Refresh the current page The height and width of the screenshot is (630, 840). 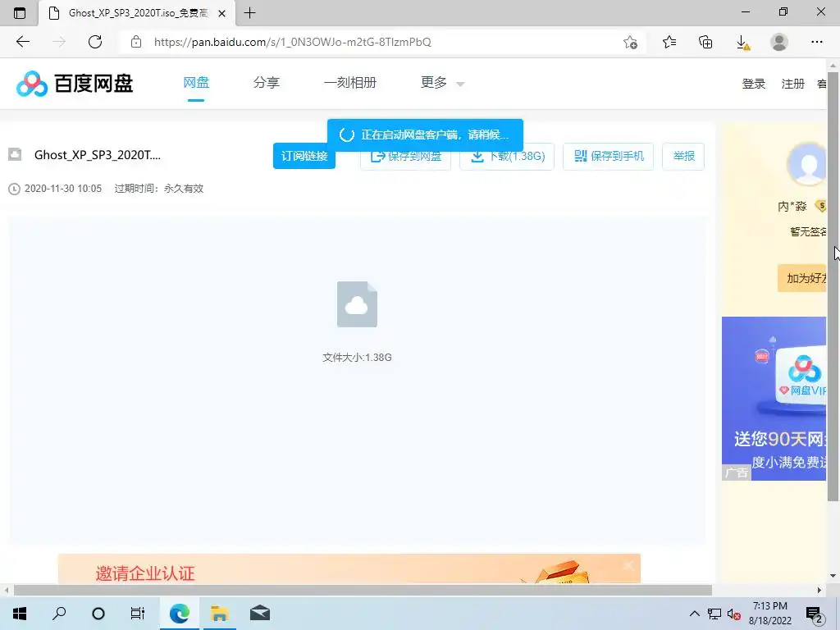coord(95,42)
